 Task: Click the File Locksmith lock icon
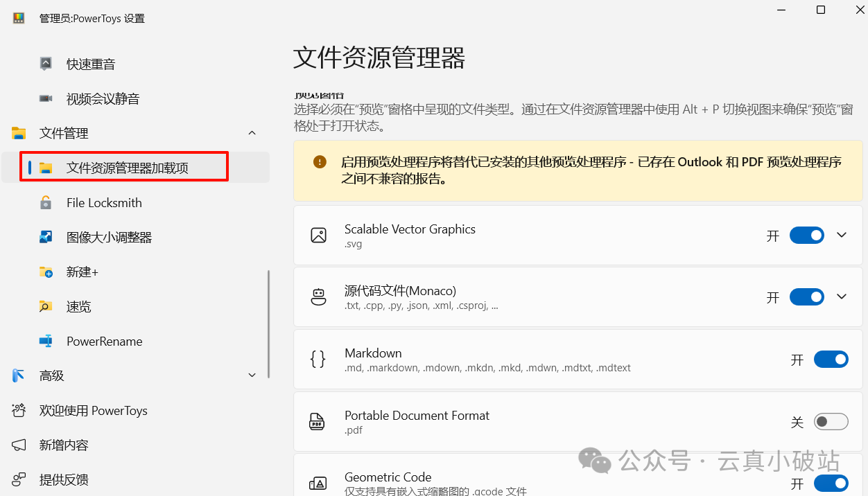tap(46, 202)
